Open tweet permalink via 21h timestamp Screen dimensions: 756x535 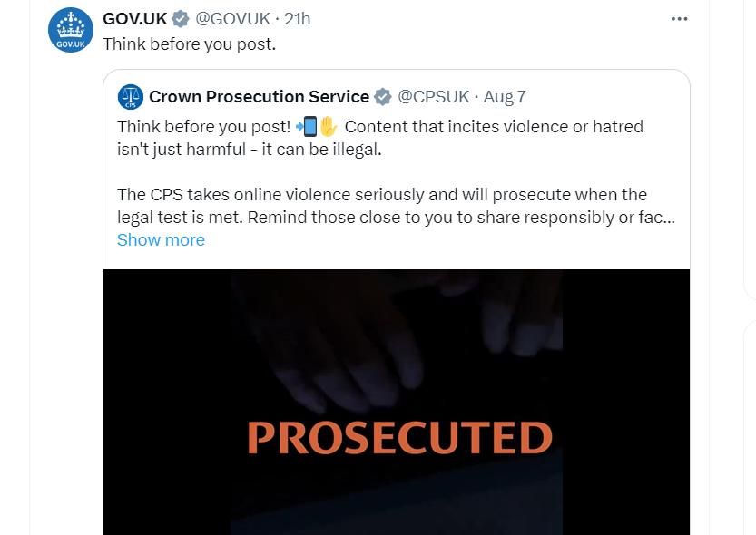pyautogui.click(x=298, y=19)
